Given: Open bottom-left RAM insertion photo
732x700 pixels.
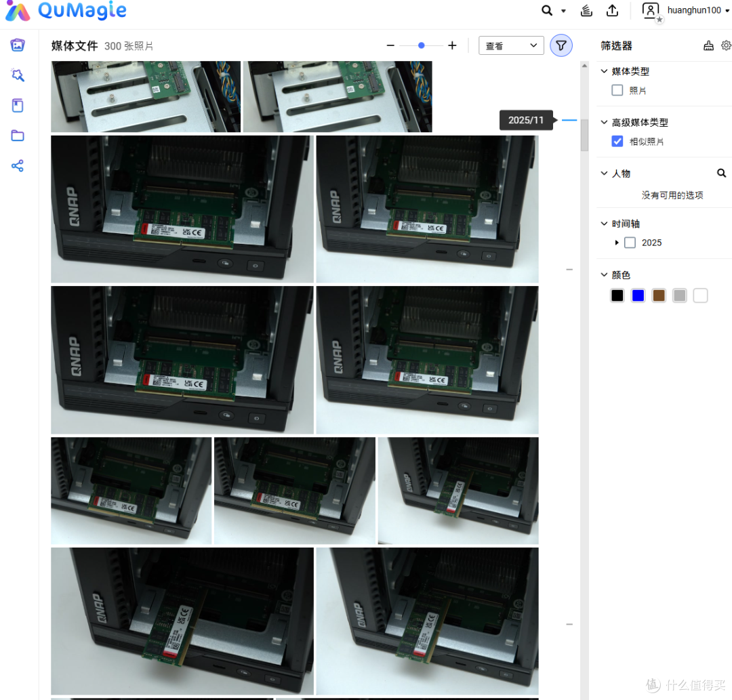Looking at the screenshot, I should [182, 621].
